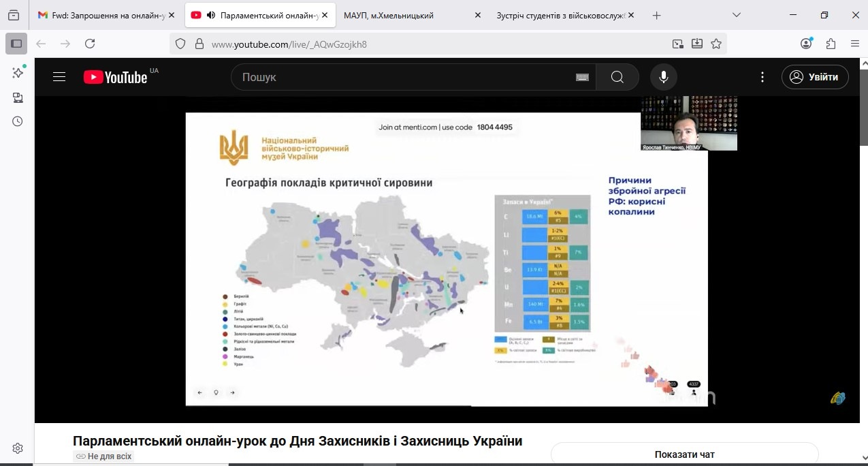Open the on-screen keyboard in search box
Screen dimensions: 868x466
(x=582, y=78)
